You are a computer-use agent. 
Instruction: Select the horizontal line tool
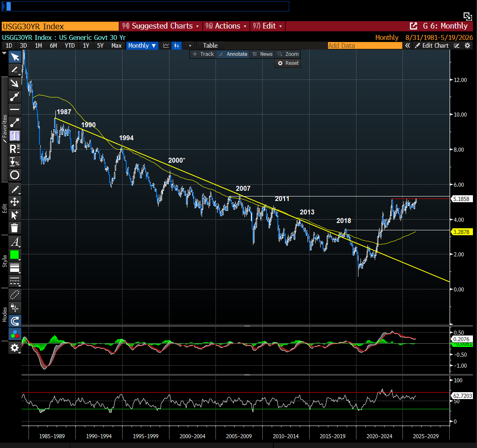click(x=15, y=110)
